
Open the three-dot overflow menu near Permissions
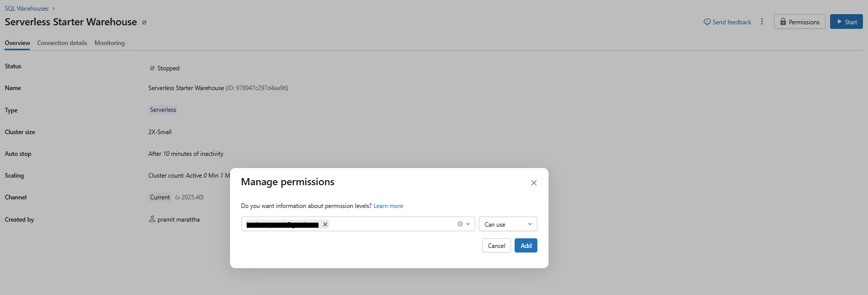pyautogui.click(x=762, y=22)
